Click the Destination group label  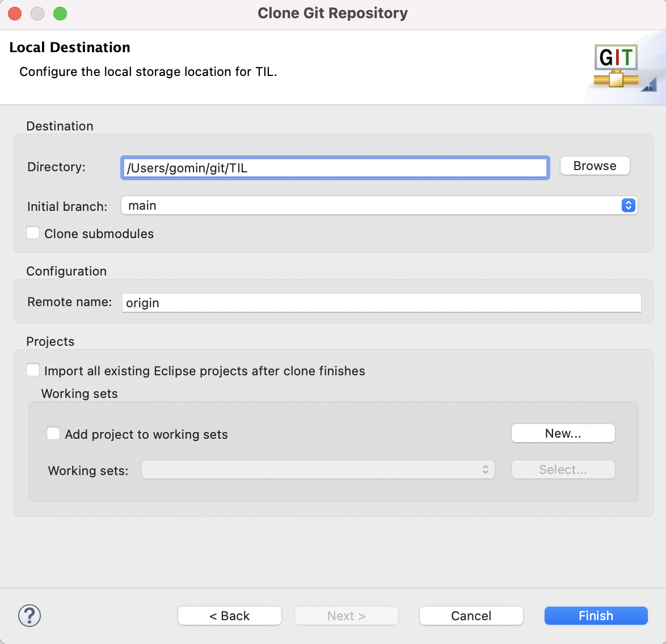pos(60,126)
